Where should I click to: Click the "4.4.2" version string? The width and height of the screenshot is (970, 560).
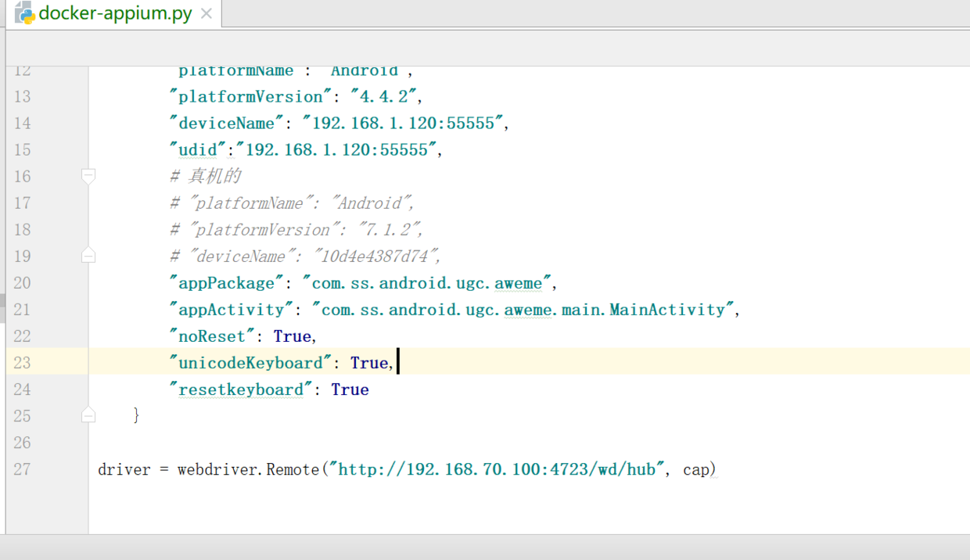386,97
